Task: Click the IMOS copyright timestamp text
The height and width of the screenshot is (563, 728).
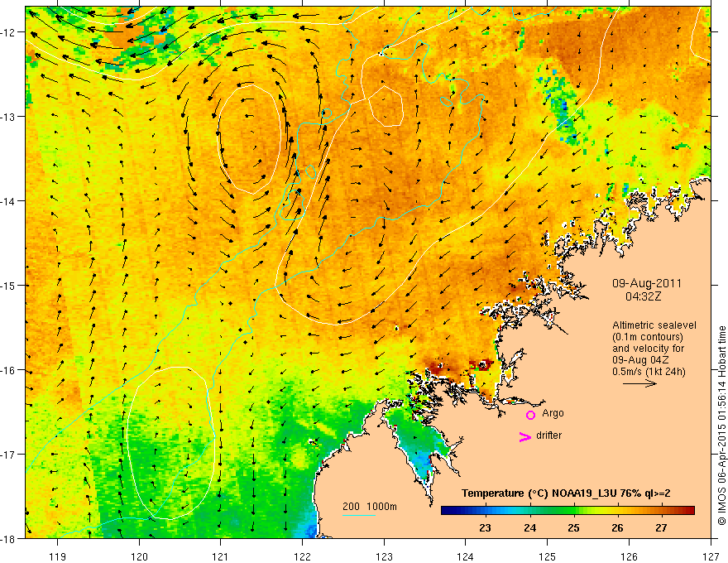Action: tap(721, 426)
